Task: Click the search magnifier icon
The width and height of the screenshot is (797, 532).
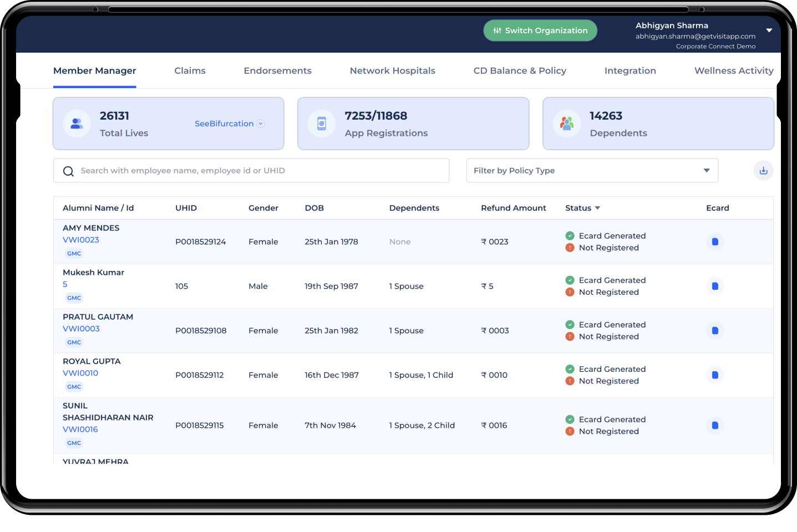Action: (68, 171)
